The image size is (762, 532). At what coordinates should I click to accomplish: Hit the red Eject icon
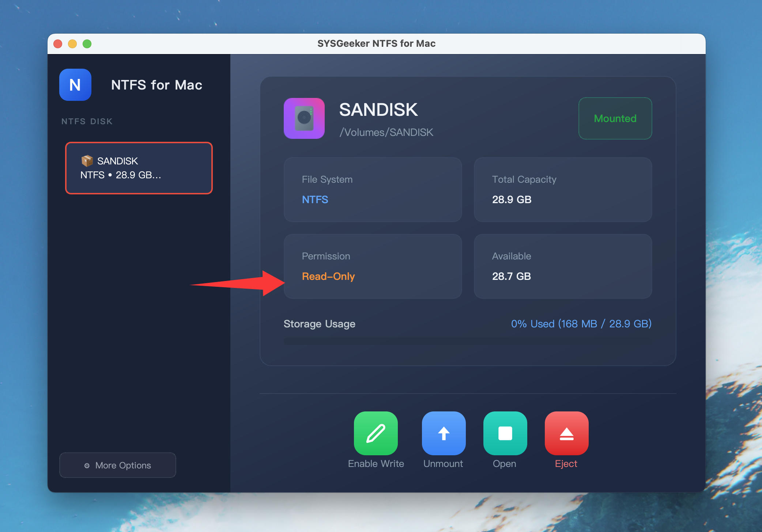click(566, 433)
